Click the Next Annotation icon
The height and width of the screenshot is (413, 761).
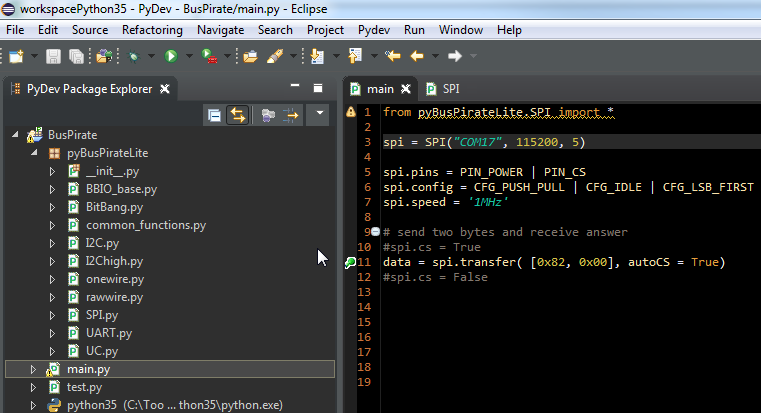317,56
